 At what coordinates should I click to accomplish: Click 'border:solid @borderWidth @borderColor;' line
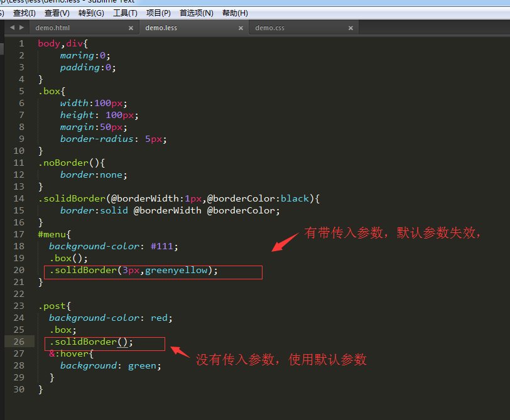[x=170, y=210]
